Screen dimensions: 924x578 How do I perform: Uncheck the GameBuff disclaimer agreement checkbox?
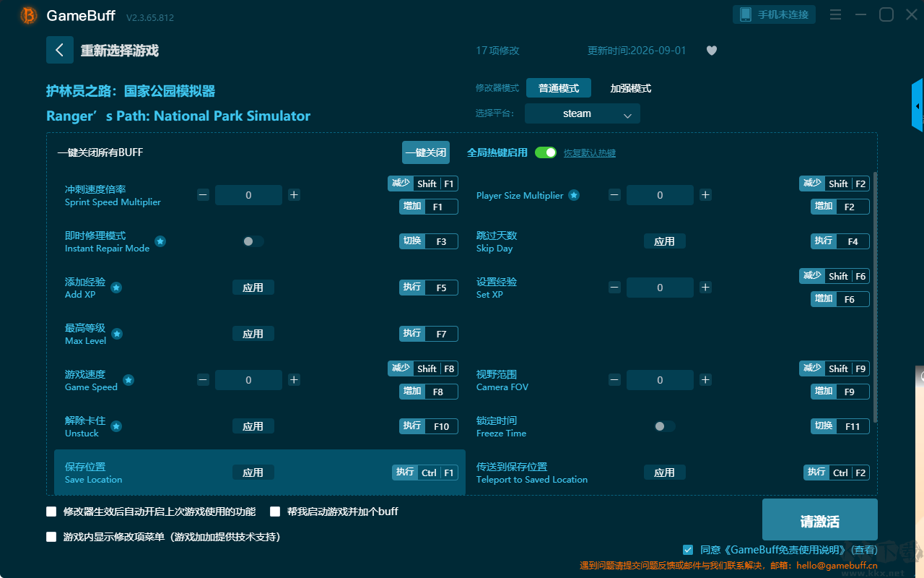coord(688,550)
